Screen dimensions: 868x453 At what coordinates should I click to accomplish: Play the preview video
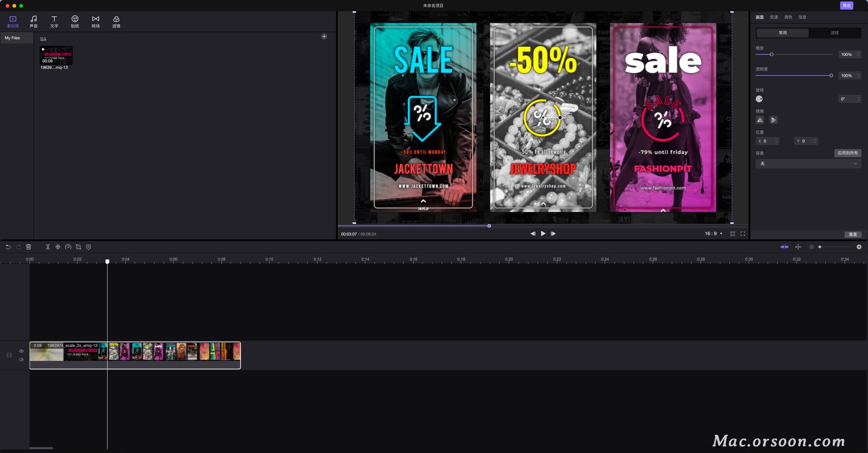click(543, 234)
